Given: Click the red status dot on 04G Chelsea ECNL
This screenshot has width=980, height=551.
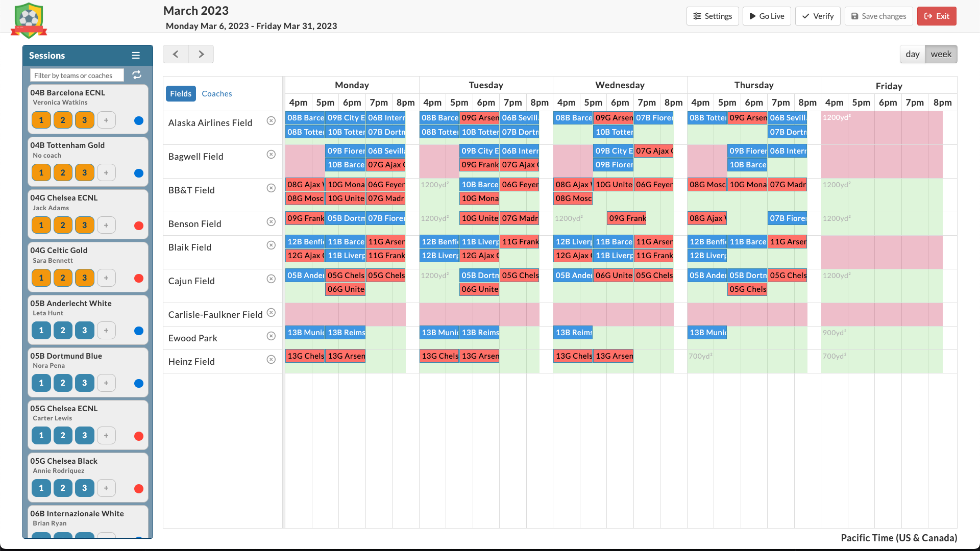Looking at the screenshot, I should (x=138, y=226).
